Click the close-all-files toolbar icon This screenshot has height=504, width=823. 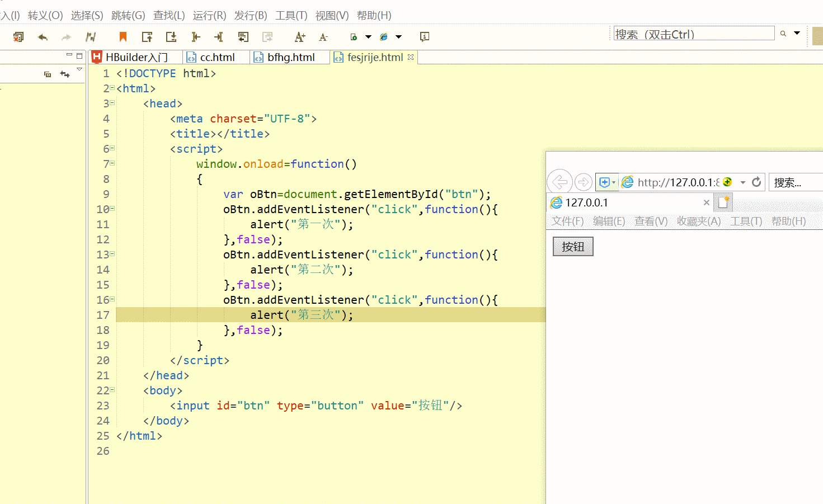(x=18, y=37)
